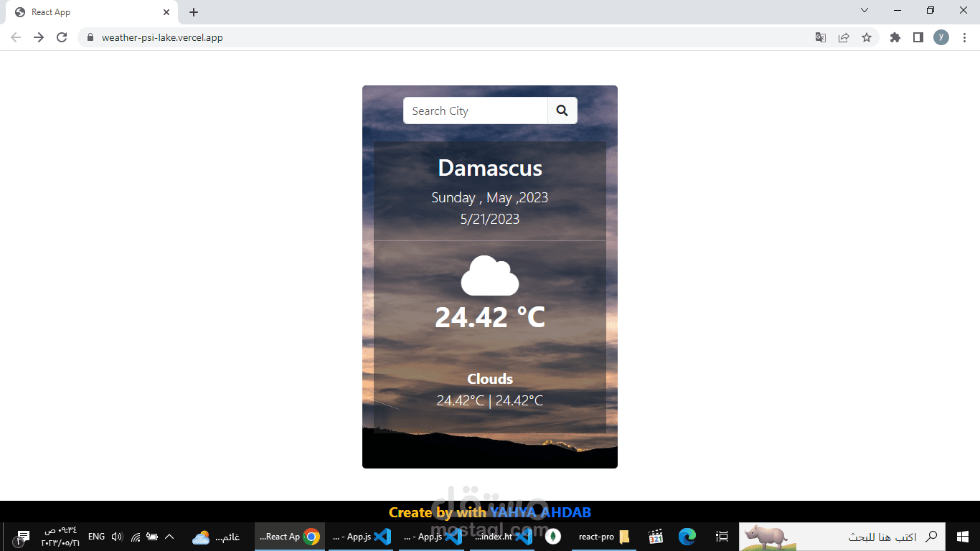The height and width of the screenshot is (551, 980).
Task: Bookmark the page with the star icon
Action: [867, 37]
